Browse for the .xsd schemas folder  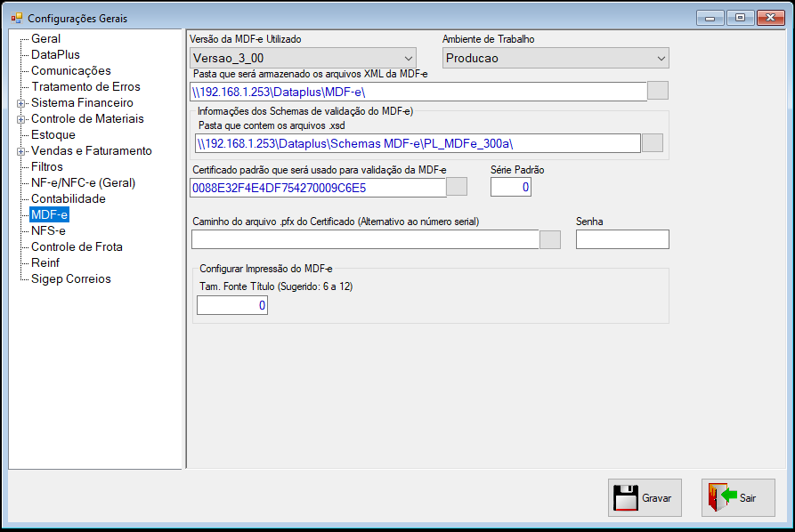click(653, 143)
